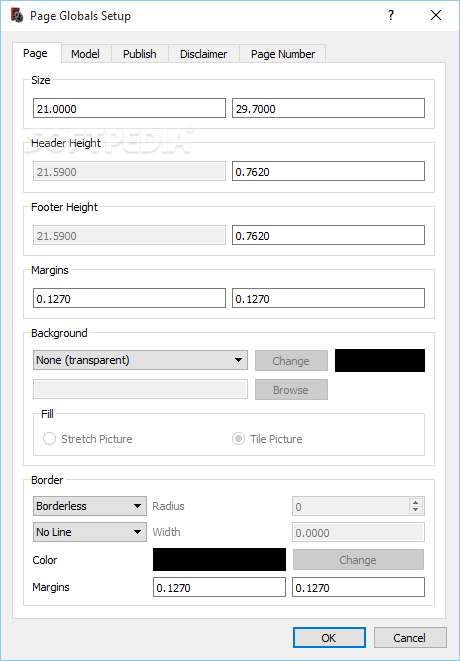Increase Radius with the up arrow
This screenshot has width=460, height=661.
point(416,502)
